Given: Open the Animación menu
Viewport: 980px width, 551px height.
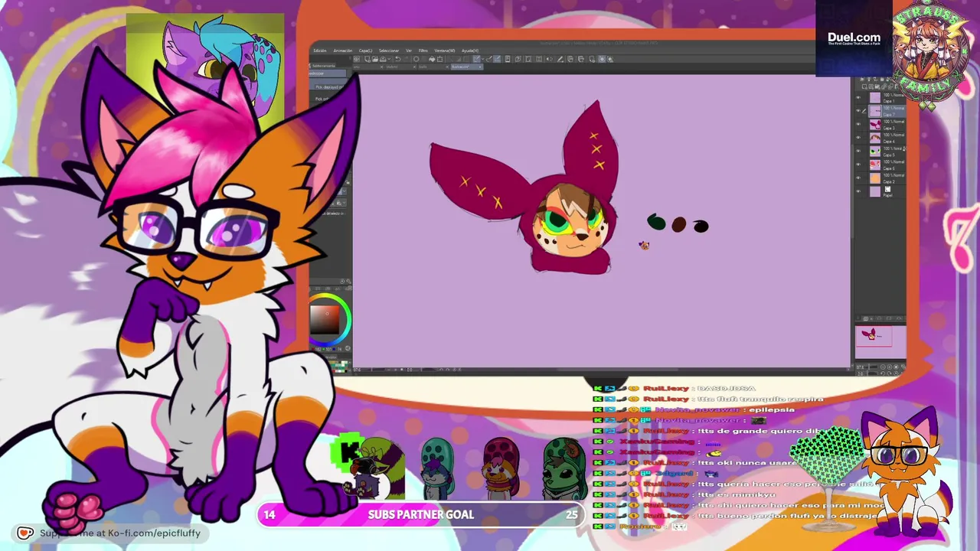Looking at the screenshot, I should 343,51.
